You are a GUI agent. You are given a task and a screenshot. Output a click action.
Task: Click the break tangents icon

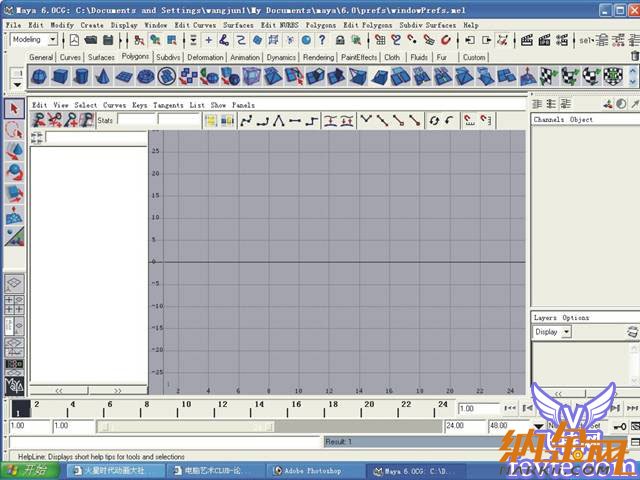(x=367, y=121)
